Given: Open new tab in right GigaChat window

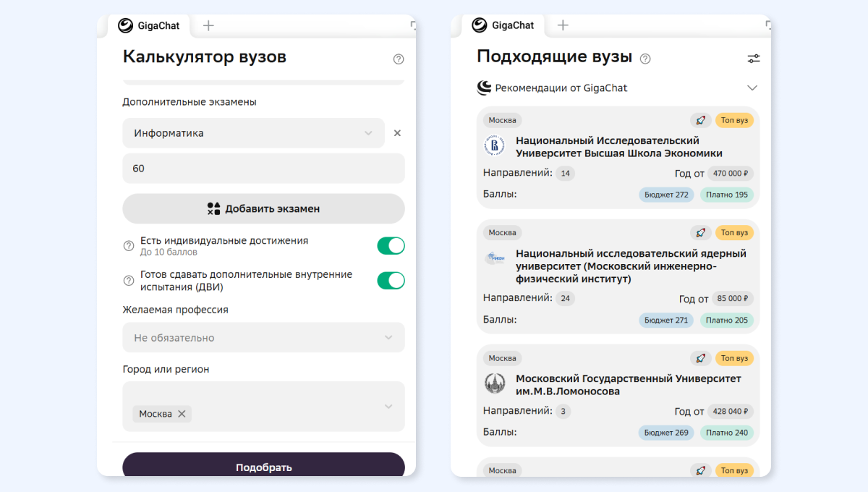Looking at the screenshot, I should 563,25.
